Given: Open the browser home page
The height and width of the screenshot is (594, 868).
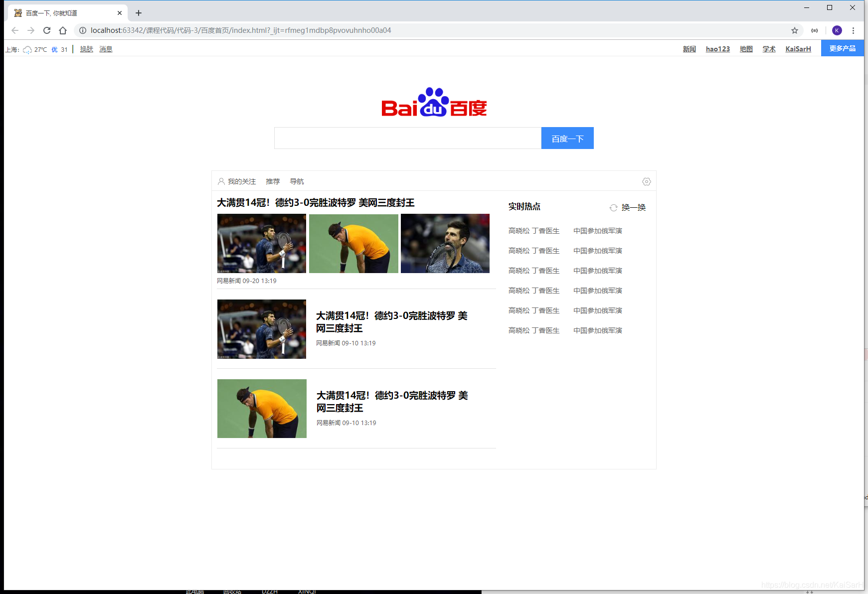Looking at the screenshot, I should [63, 30].
